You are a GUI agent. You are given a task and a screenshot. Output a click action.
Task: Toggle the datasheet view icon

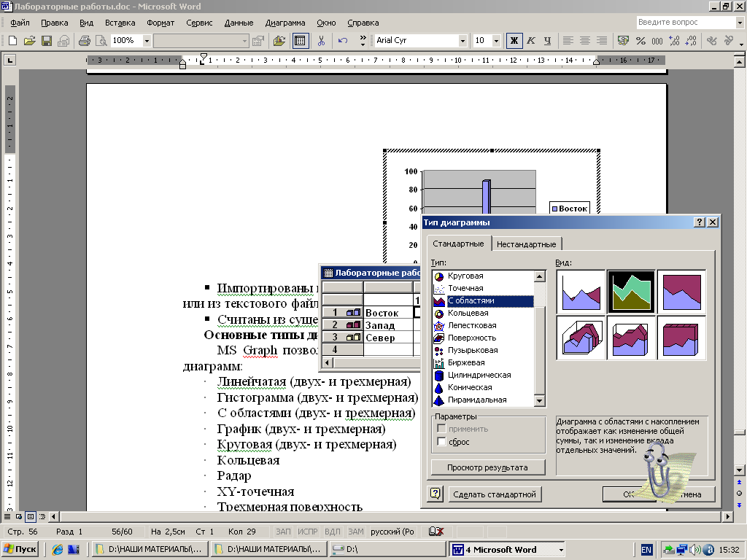click(x=300, y=41)
